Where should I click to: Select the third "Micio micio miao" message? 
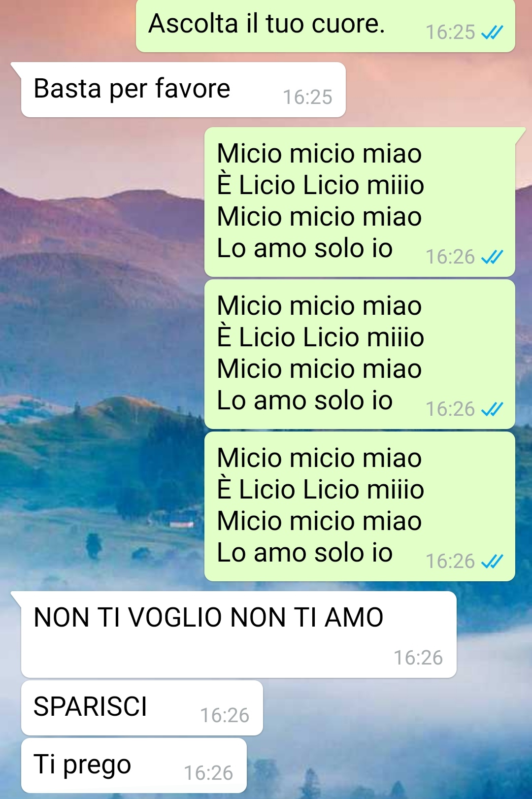point(360,506)
